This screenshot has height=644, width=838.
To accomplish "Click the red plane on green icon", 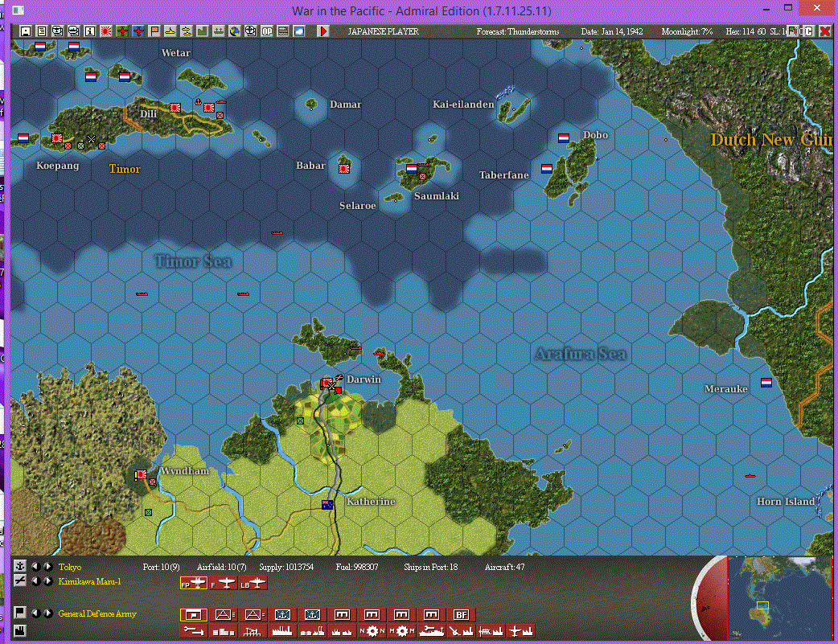I will (x=122, y=31).
